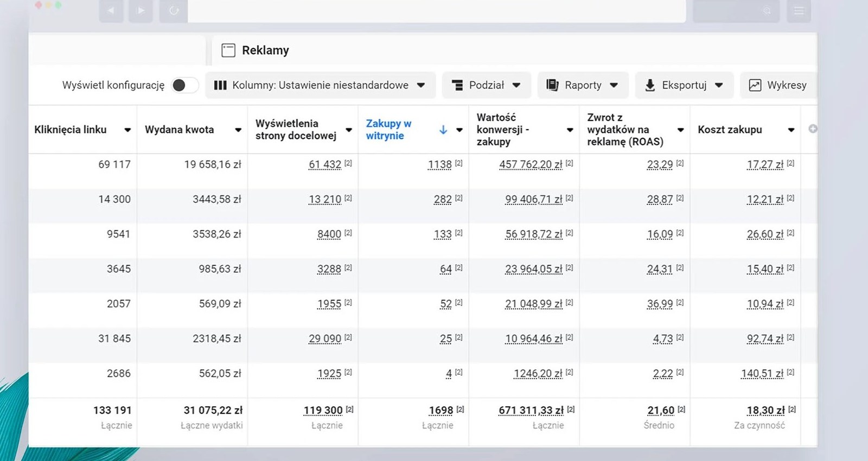Open the Podział breakdown menu
Screen dimensions: 868x461
487,85
